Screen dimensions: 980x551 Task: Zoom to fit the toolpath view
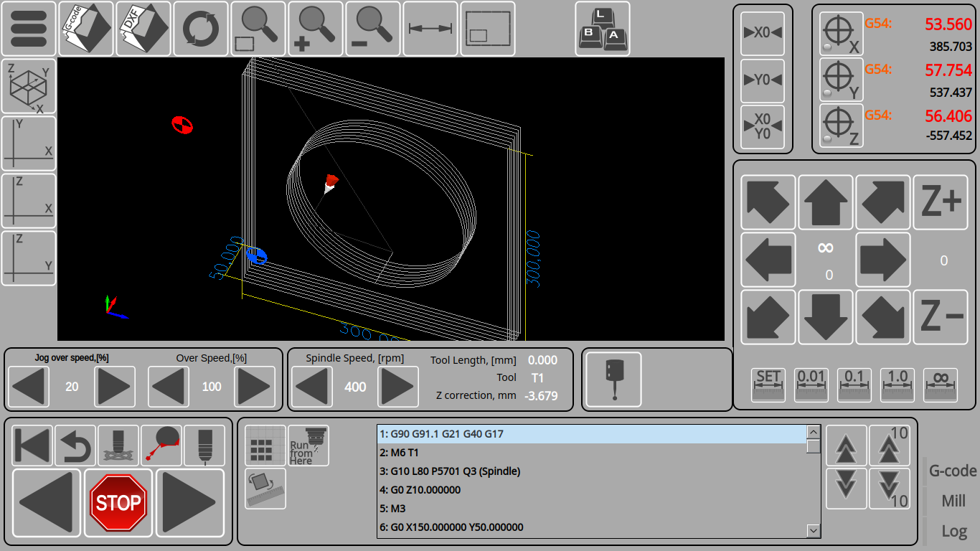click(x=258, y=29)
